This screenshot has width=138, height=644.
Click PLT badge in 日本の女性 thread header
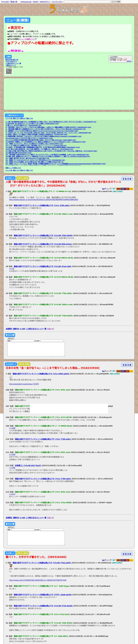click(x=123, y=371)
